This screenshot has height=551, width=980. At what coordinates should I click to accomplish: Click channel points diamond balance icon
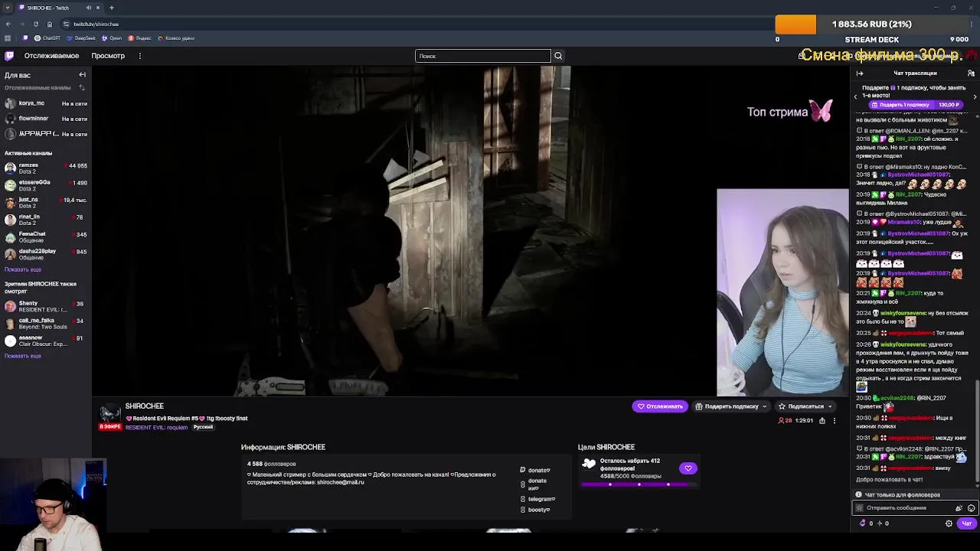tap(864, 523)
